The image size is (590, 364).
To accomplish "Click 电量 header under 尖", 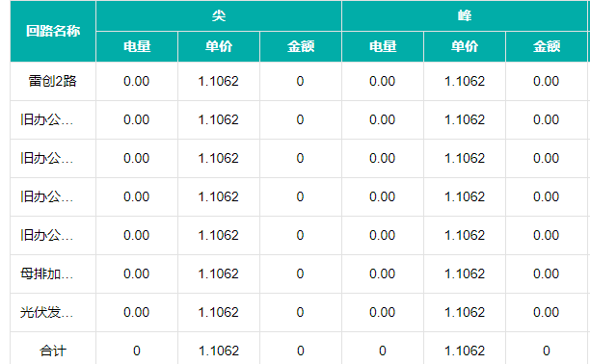I will point(137,46).
